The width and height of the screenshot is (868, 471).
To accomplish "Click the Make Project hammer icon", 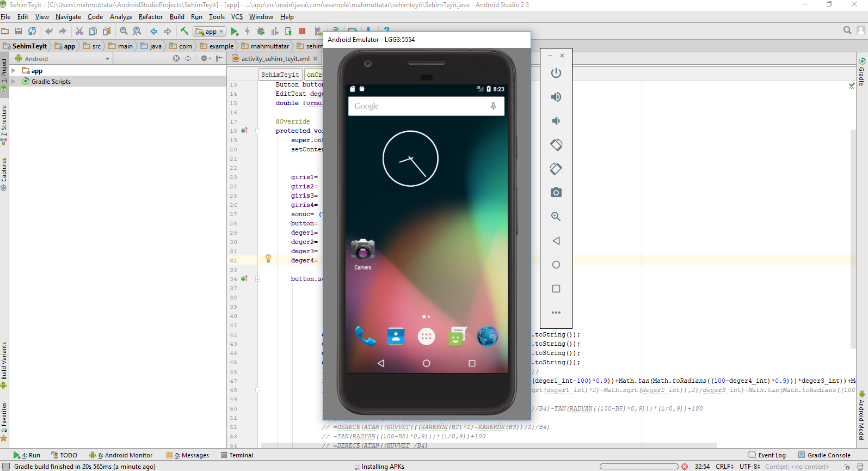I will [184, 31].
